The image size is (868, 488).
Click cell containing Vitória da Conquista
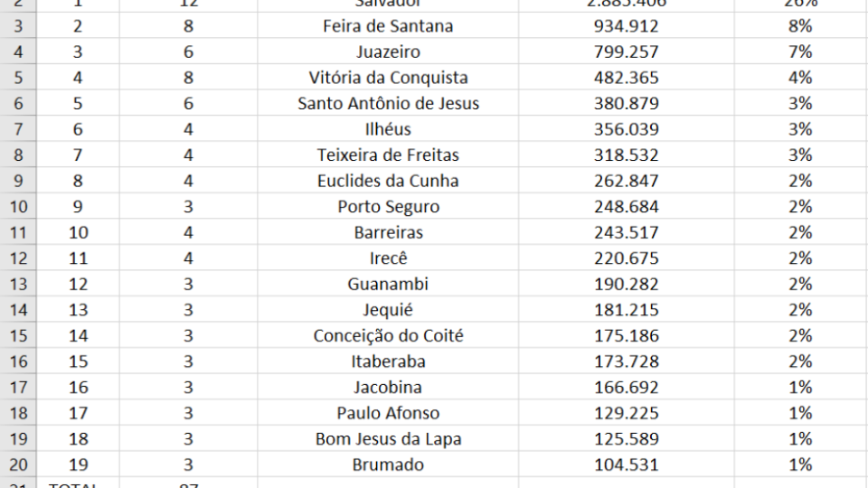point(388,78)
